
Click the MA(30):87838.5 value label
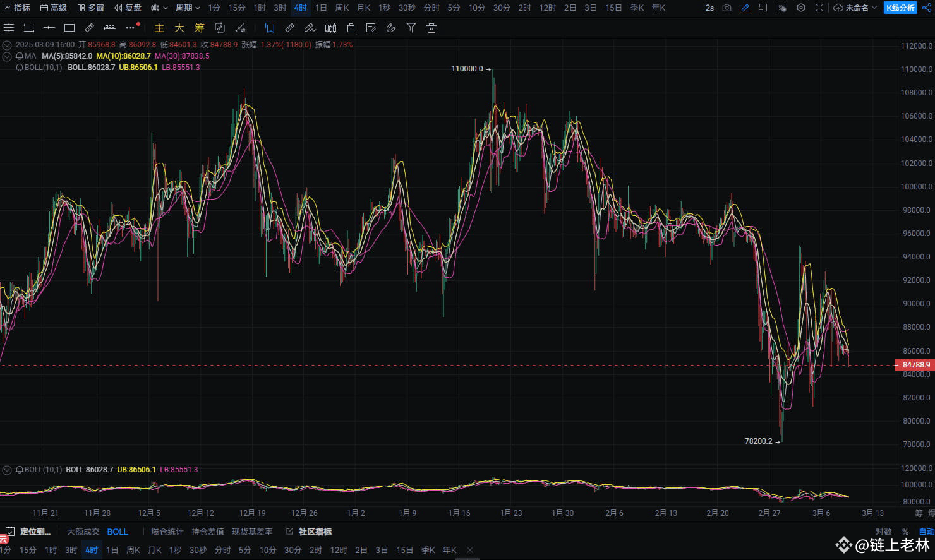(182, 56)
